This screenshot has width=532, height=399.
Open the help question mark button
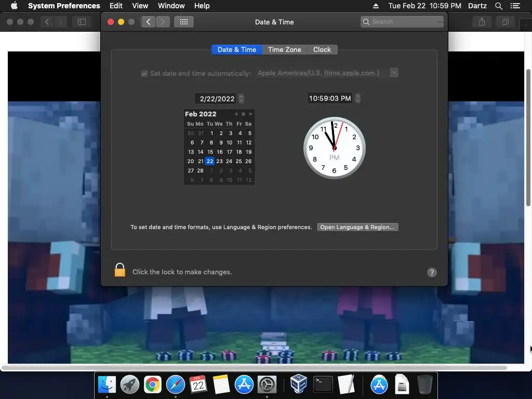tap(432, 272)
